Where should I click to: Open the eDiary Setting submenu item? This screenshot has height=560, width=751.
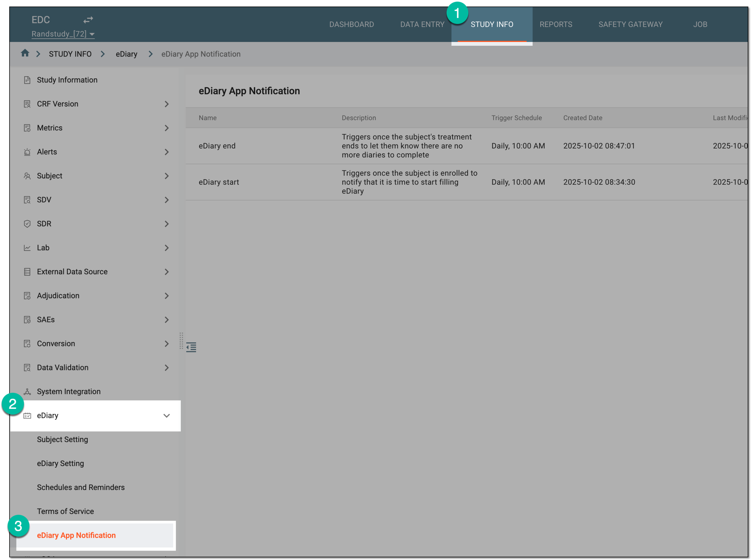click(60, 463)
